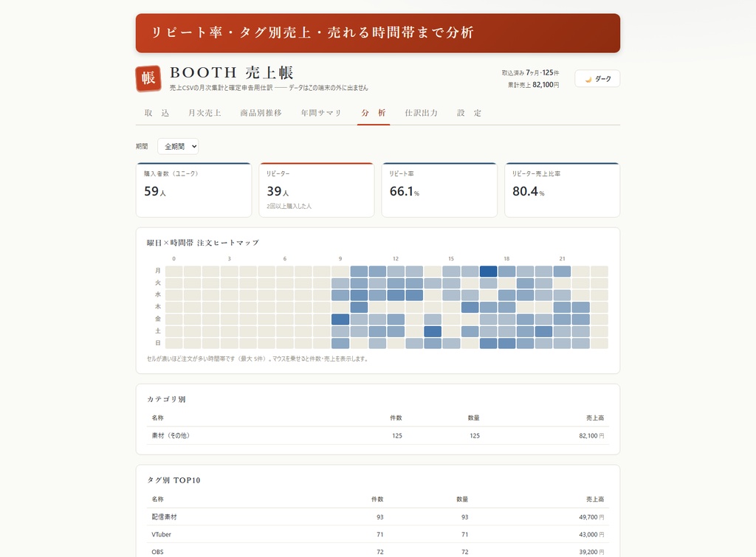This screenshot has height=557, width=756.
Task: Switch to the 取込 tab
Action: tap(157, 113)
